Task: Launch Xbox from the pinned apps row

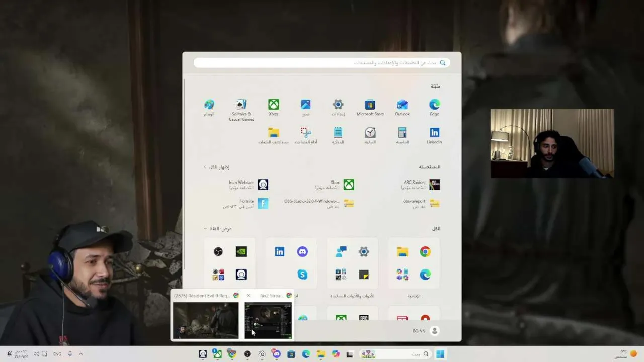Action: tap(273, 107)
